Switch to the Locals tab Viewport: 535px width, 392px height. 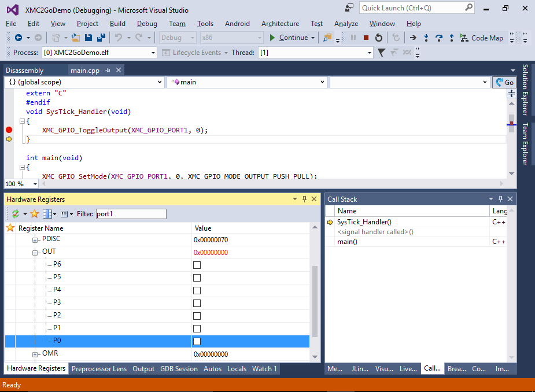click(237, 369)
